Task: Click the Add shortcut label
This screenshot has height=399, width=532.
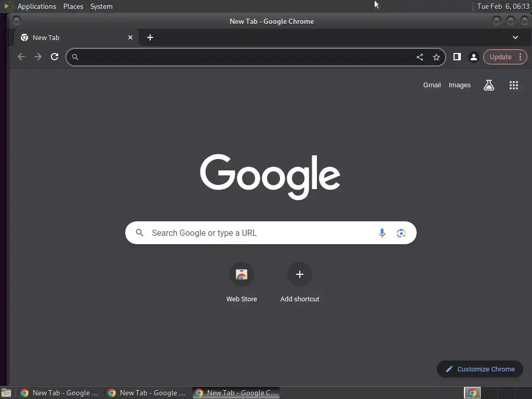Action: pos(300,299)
